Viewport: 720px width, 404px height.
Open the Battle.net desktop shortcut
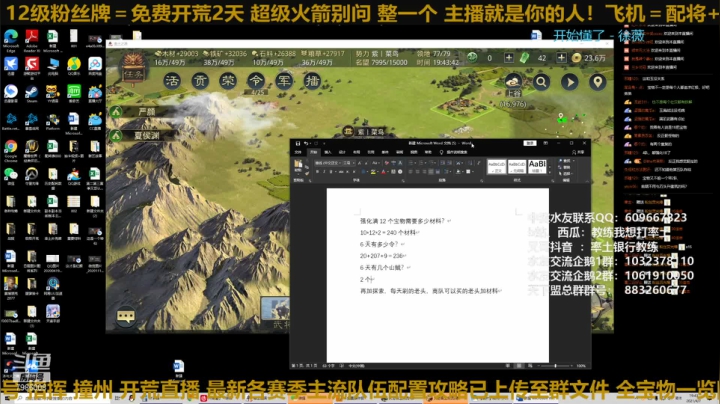11,122
